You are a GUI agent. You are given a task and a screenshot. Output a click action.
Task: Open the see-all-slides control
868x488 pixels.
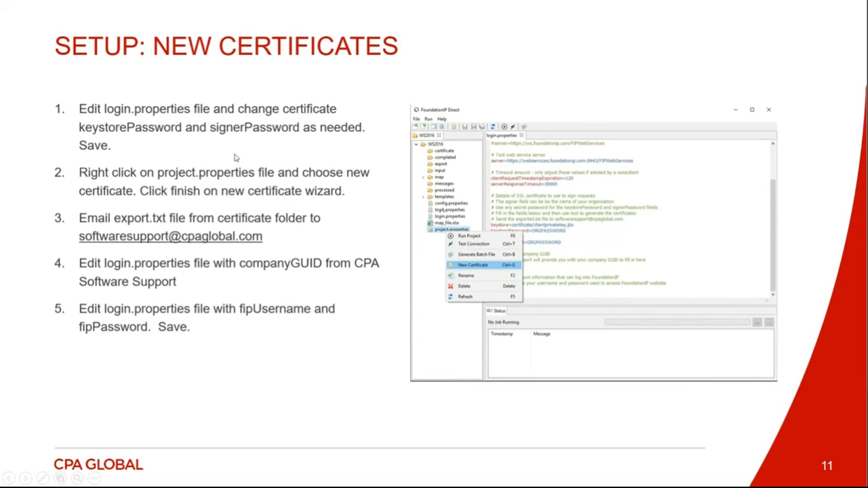[x=60, y=478]
